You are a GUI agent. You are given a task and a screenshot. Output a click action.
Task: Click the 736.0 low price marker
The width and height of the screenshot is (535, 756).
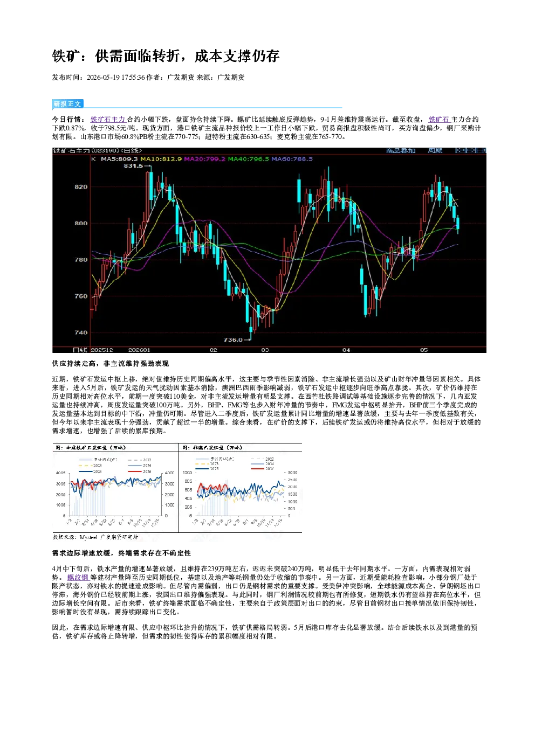[234, 339]
